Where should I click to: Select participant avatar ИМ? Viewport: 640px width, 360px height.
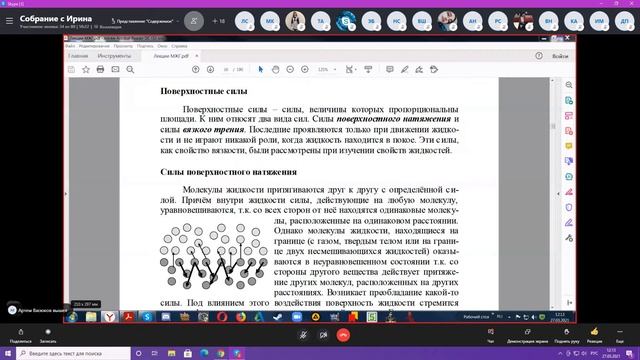(599, 21)
